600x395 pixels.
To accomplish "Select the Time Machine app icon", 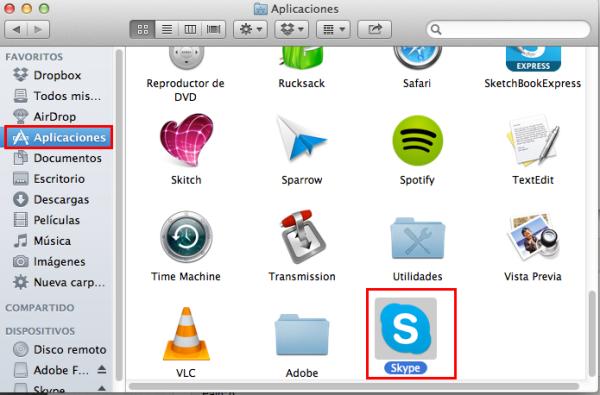I will click(186, 237).
